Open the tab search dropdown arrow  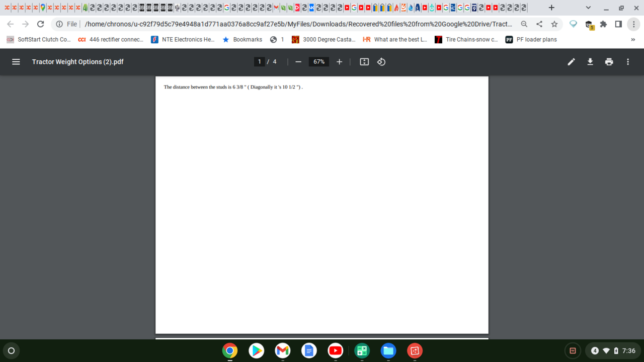click(588, 8)
